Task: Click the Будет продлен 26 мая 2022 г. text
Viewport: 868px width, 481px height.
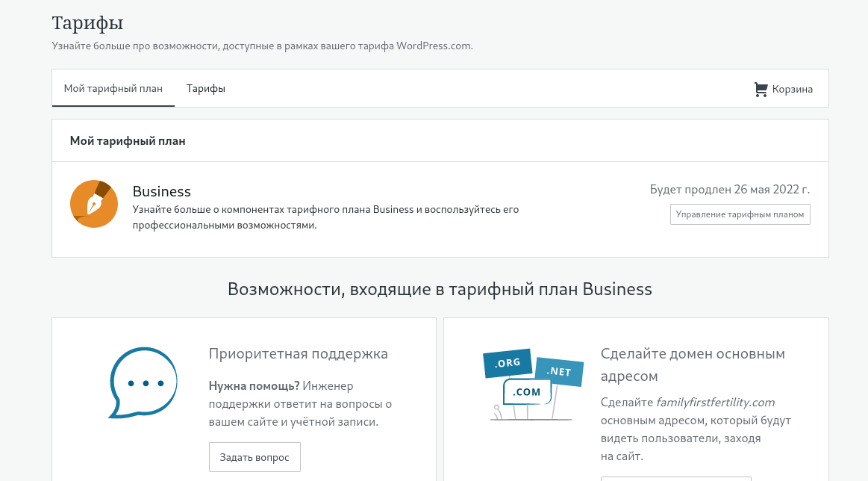Action: [x=730, y=190]
